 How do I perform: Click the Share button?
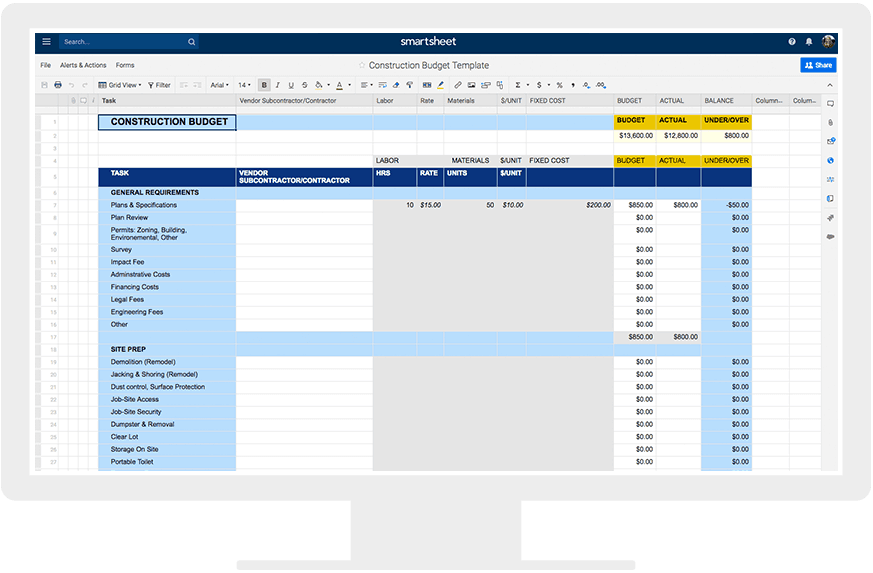click(817, 65)
